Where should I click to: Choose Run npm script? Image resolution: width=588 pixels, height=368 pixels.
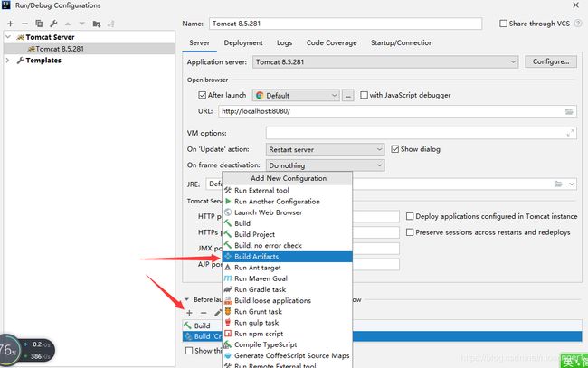(288, 334)
